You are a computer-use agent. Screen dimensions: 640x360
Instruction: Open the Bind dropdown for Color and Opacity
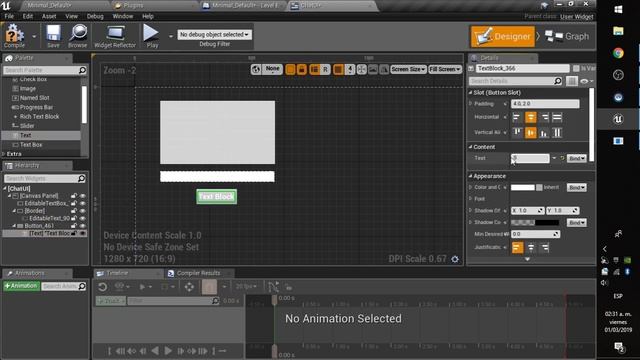(577, 187)
